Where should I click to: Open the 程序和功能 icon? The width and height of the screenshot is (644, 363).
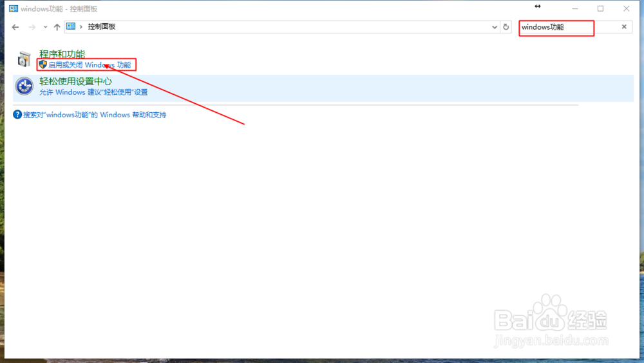(x=24, y=59)
